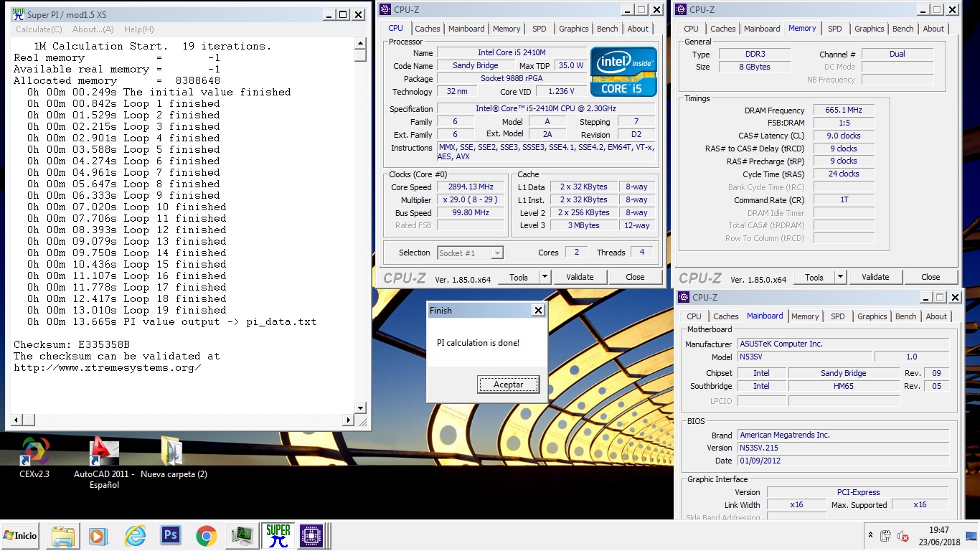980x551 pixels.
Task: Open File Explorer from the taskbar
Action: coord(62,536)
